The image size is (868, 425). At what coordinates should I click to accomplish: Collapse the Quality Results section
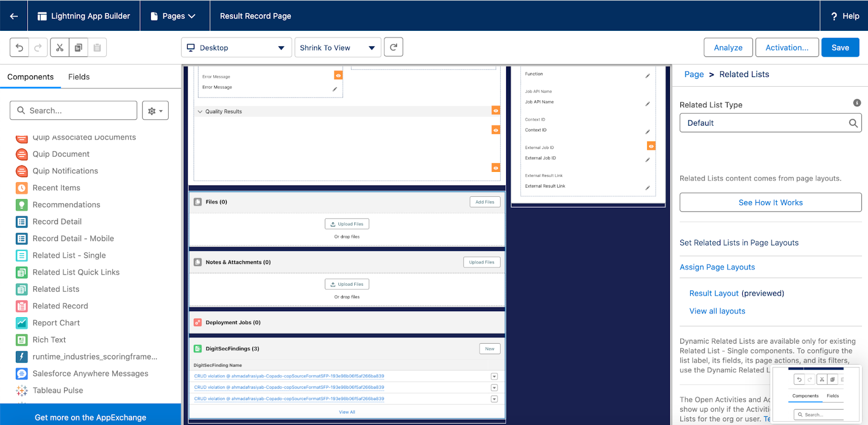[200, 112]
